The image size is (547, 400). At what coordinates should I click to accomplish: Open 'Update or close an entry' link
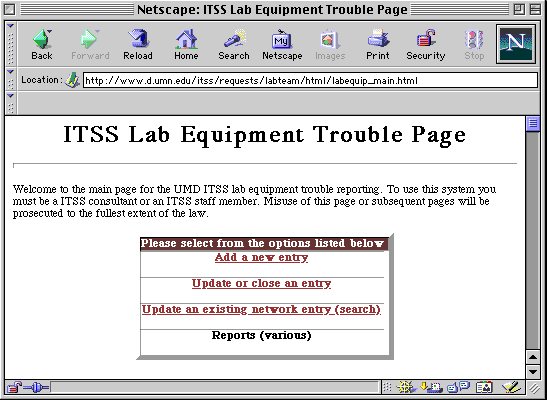261,283
